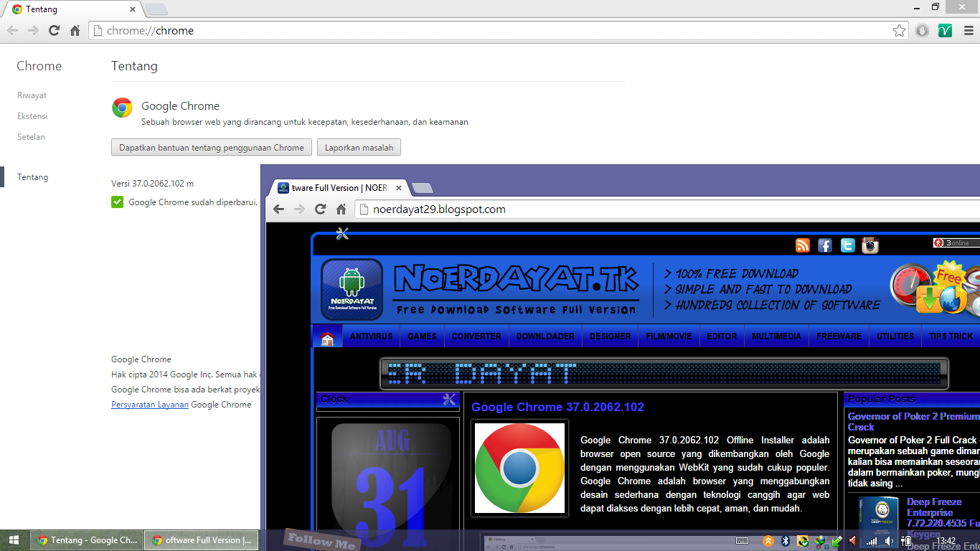Click the Laporkan masalah button
980x551 pixels.
coord(359,147)
